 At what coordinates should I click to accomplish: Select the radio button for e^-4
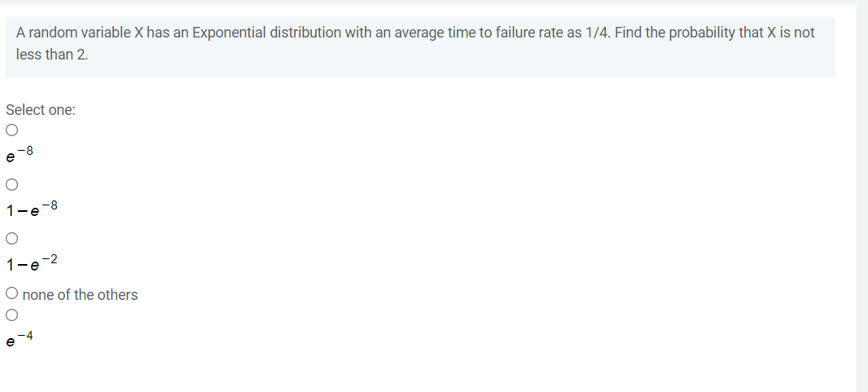(11, 315)
